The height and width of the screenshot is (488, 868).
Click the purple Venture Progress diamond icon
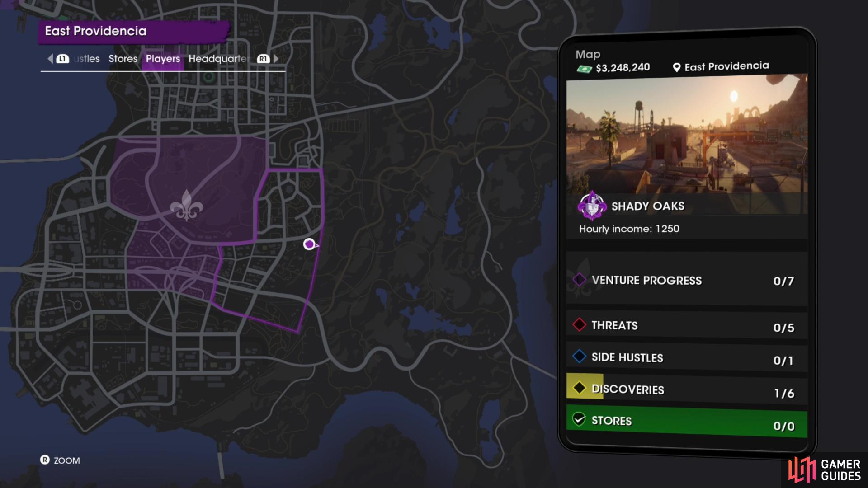coord(579,280)
